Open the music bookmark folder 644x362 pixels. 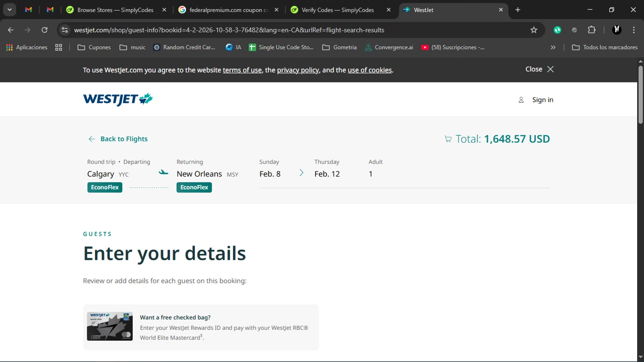click(132, 47)
